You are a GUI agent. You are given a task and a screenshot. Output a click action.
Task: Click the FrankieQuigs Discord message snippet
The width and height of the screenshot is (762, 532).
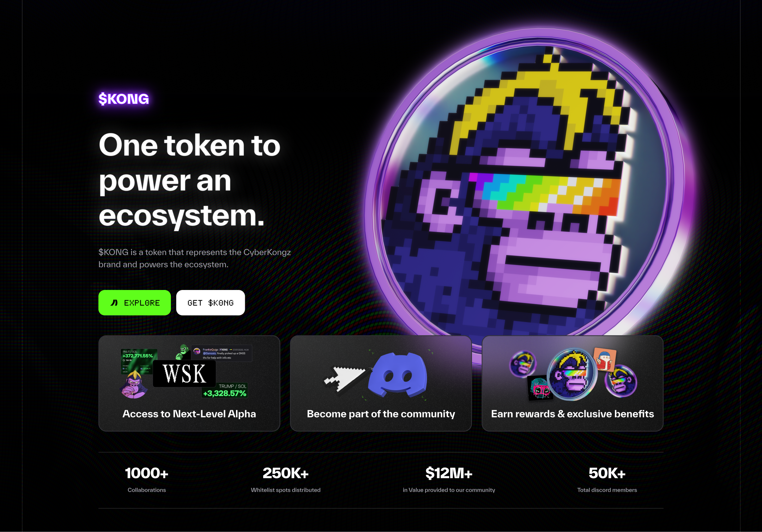pos(222,353)
